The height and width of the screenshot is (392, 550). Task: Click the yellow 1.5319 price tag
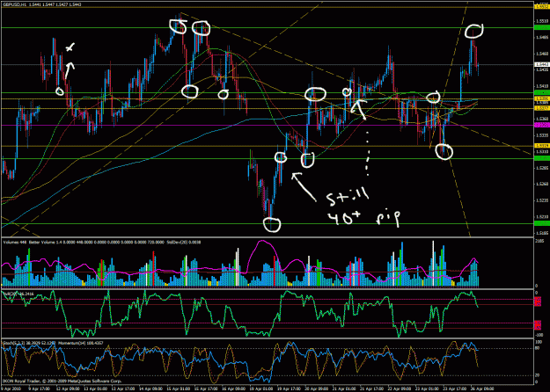pos(541,145)
